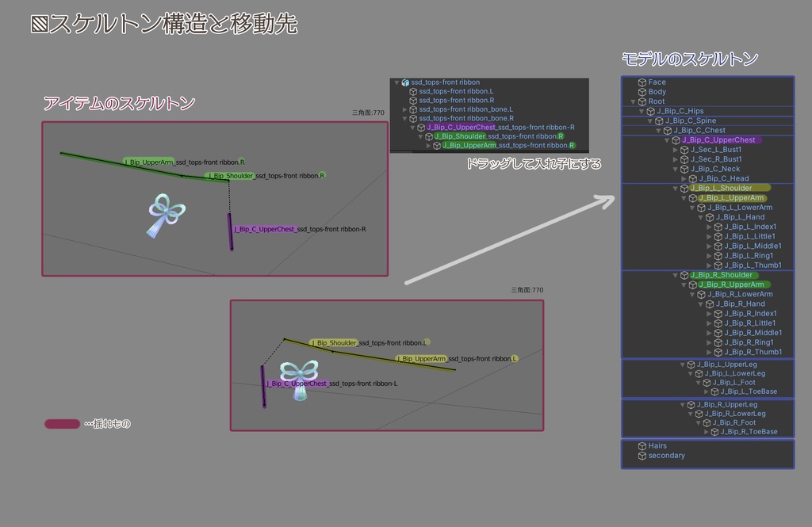812x527 pixels.
Task: Click the J_Bip_C_Head cube icon
Action: pyautogui.click(x=693, y=178)
